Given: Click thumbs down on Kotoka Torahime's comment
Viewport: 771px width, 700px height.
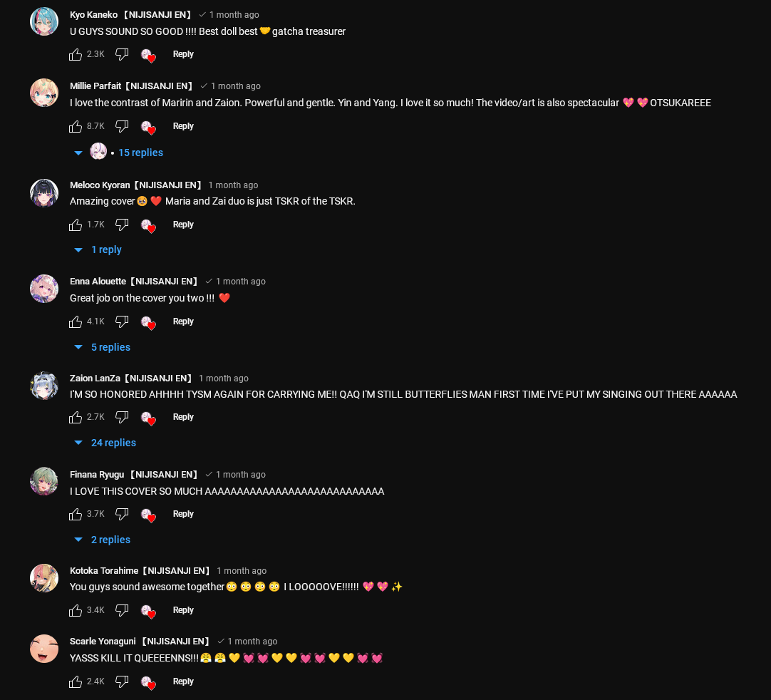Looking at the screenshot, I should [122, 610].
